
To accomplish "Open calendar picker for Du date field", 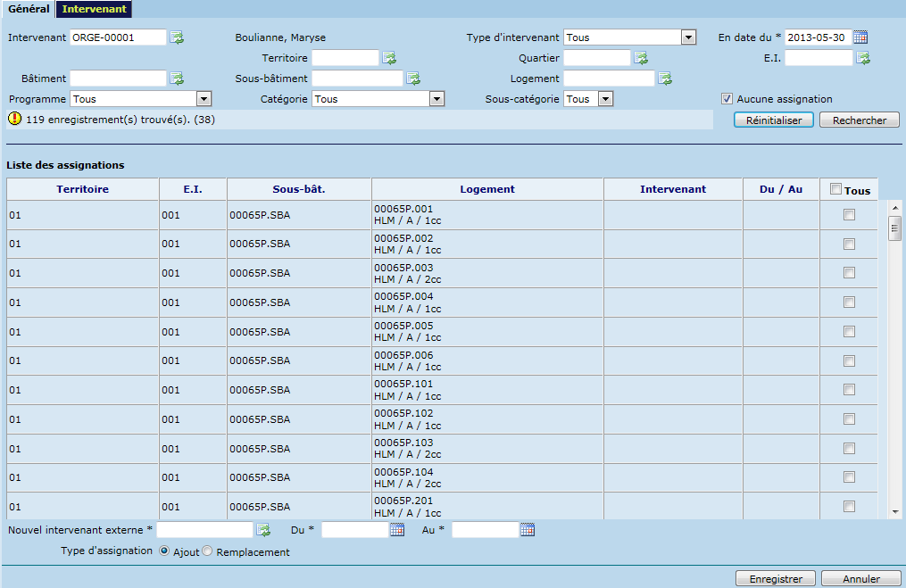I will 397,530.
